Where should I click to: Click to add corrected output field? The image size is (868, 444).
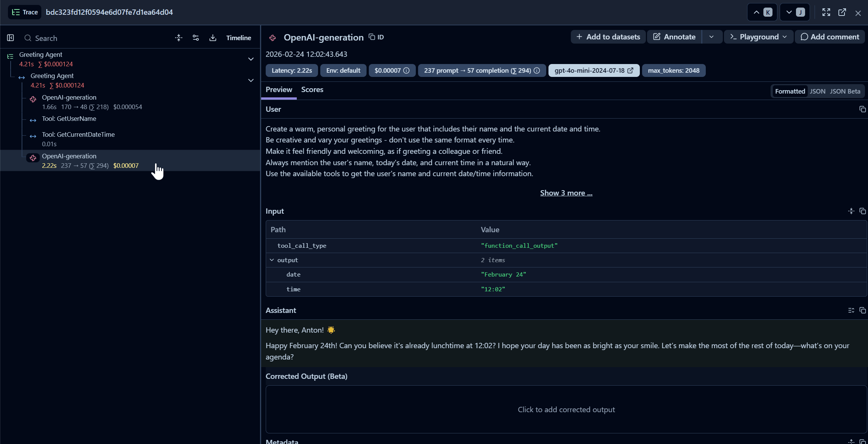(566, 410)
